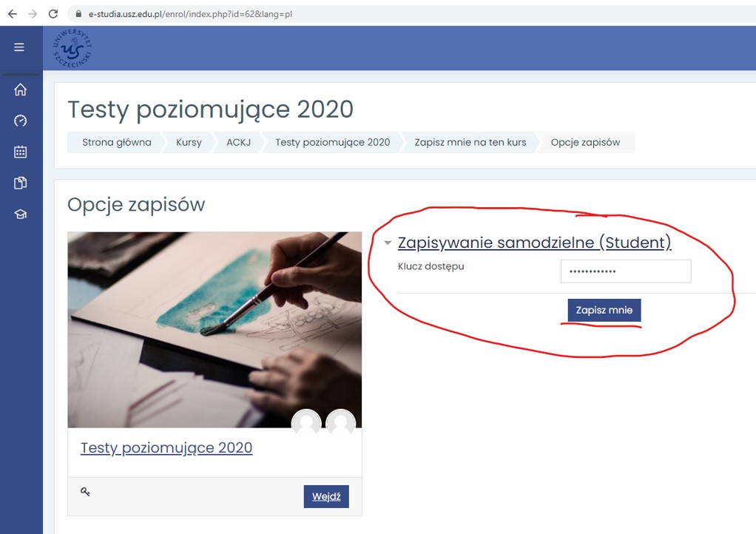Select the Strona główna breadcrumb

pos(117,142)
